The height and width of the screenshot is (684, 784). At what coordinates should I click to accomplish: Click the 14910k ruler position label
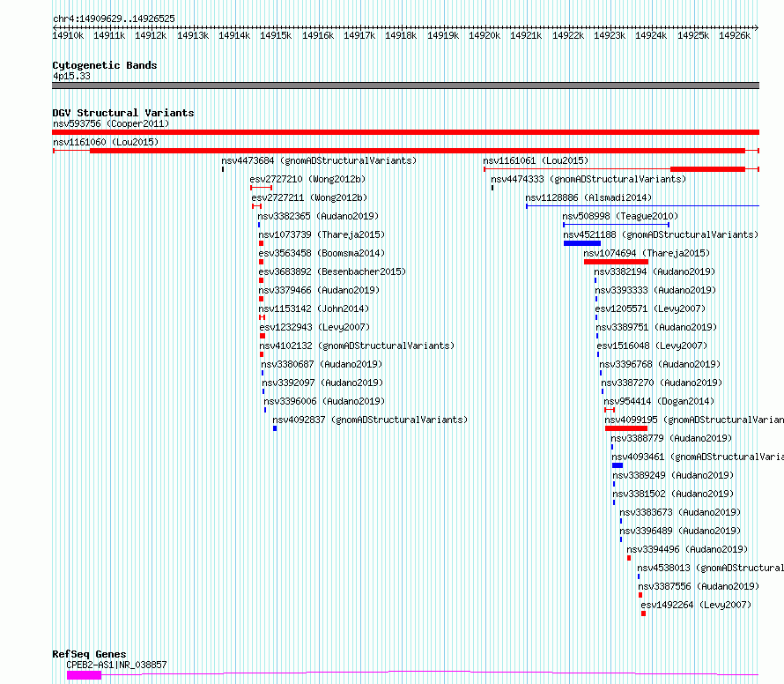[68, 35]
